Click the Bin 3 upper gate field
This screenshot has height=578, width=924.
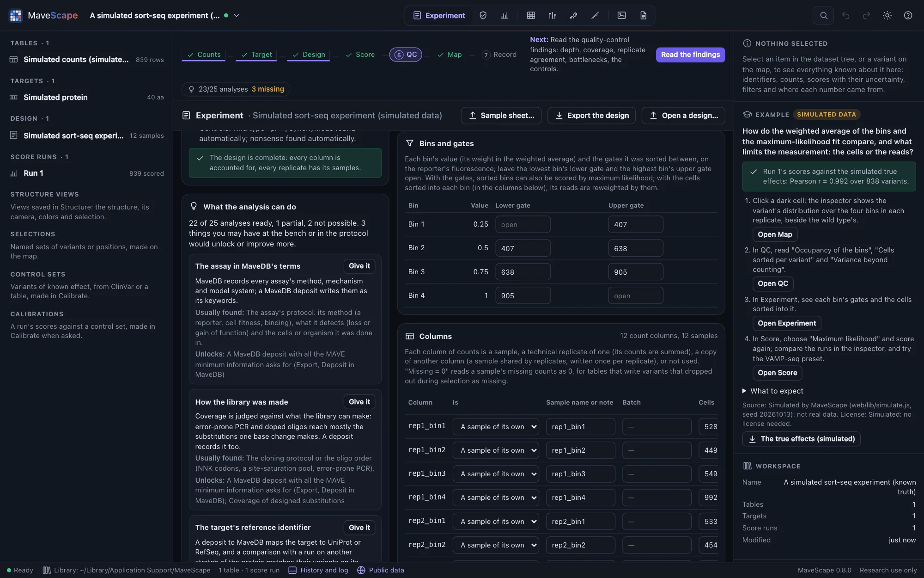coord(635,272)
